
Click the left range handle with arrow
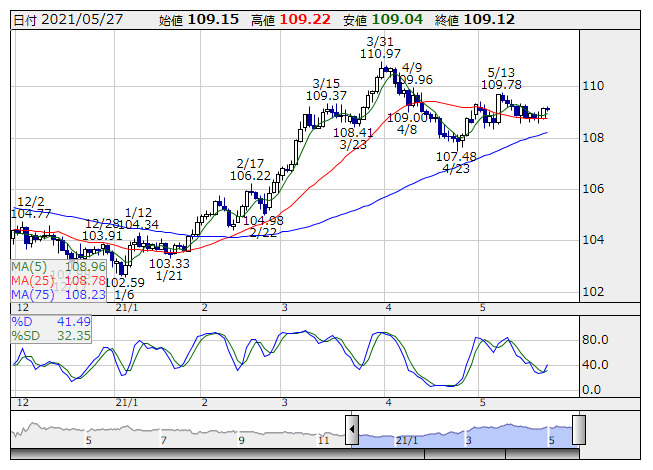coord(352,429)
